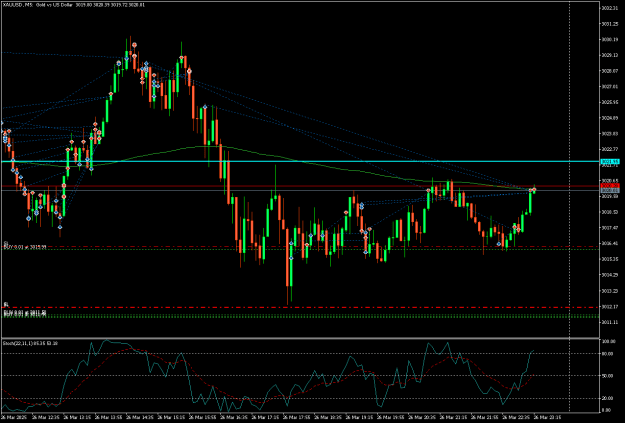This screenshot has width=625, height=423.
Task: Click the cyan 3021.55 price tag on axis
Action: coord(610,161)
